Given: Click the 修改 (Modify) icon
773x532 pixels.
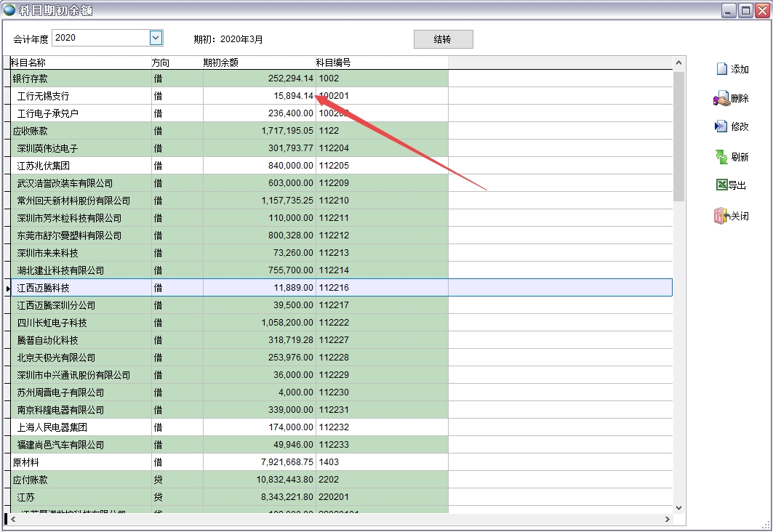Looking at the screenshot, I should (x=721, y=126).
